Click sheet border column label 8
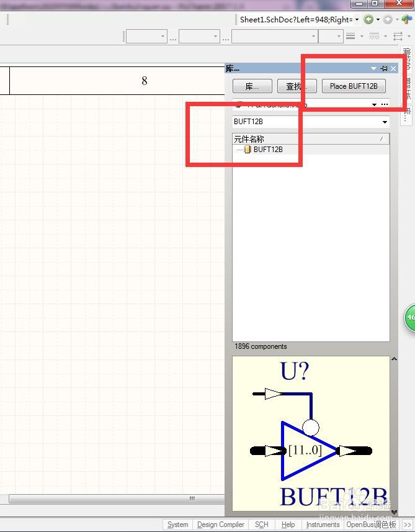Image resolution: width=415 pixels, height=532 pixels. point(145,81)
